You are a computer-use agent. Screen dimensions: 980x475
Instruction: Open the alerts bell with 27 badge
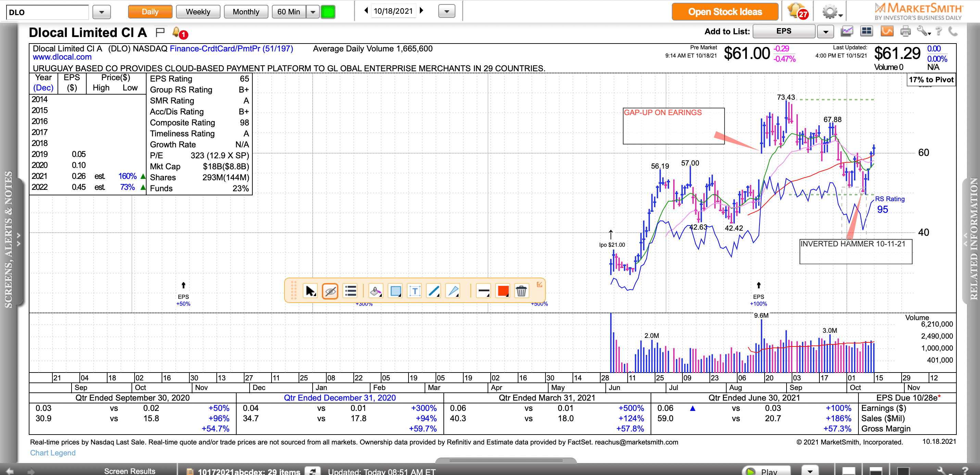798,11
